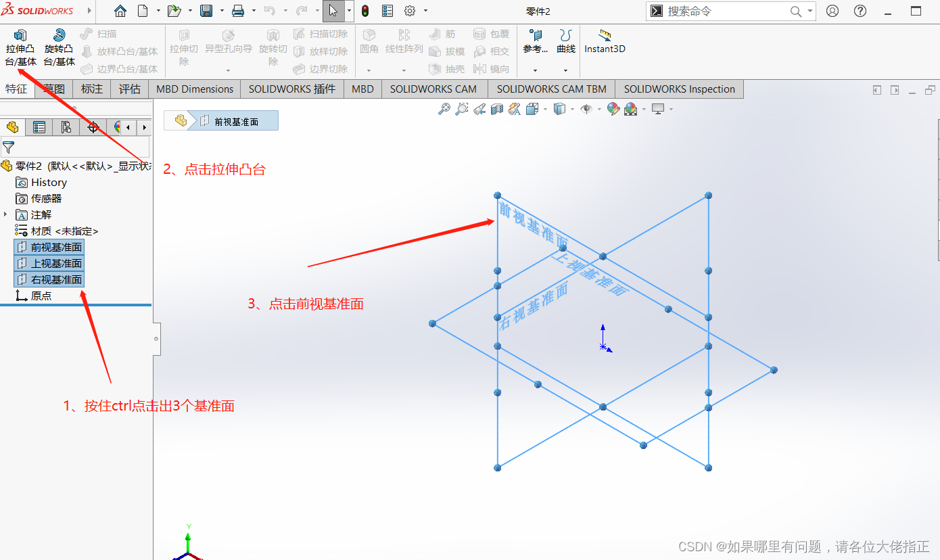Click the Display Style cube icon

(559, 109)
